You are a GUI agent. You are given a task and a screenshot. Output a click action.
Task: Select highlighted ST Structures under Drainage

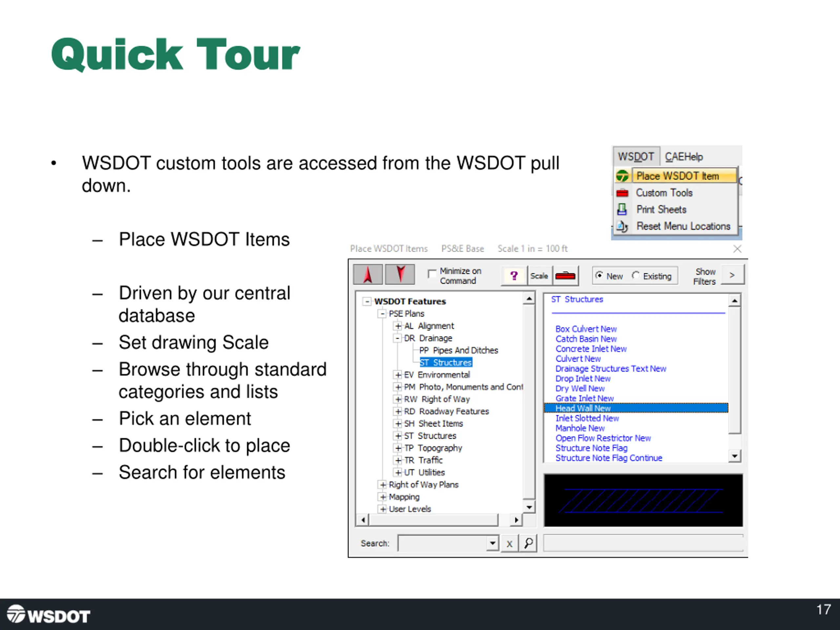click(x=446, y=363)
